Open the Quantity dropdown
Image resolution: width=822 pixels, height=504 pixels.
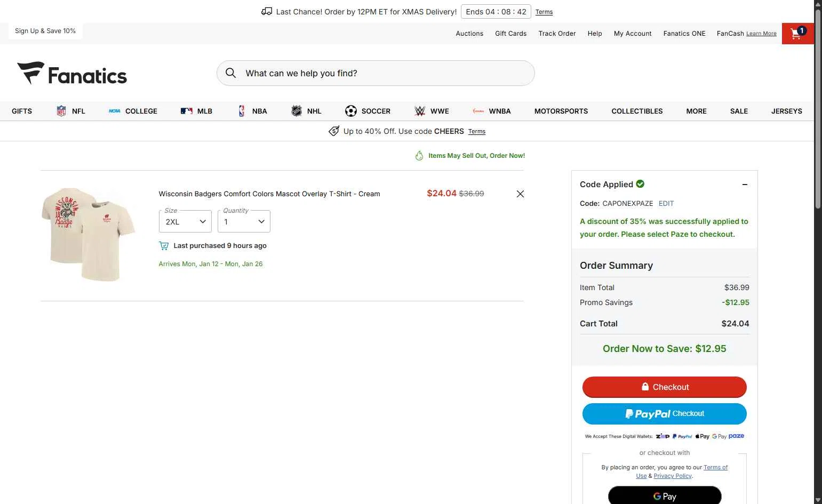coord(244,221)
